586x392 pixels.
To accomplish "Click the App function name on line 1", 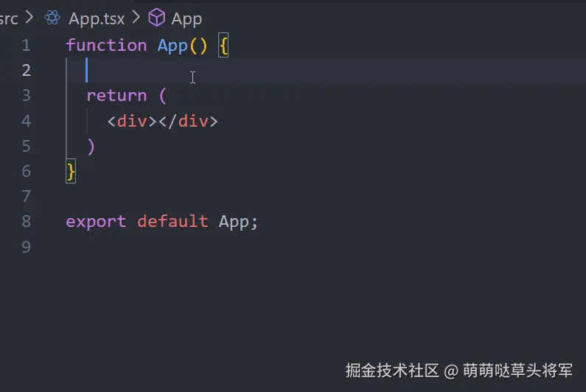I will (172, 45).
